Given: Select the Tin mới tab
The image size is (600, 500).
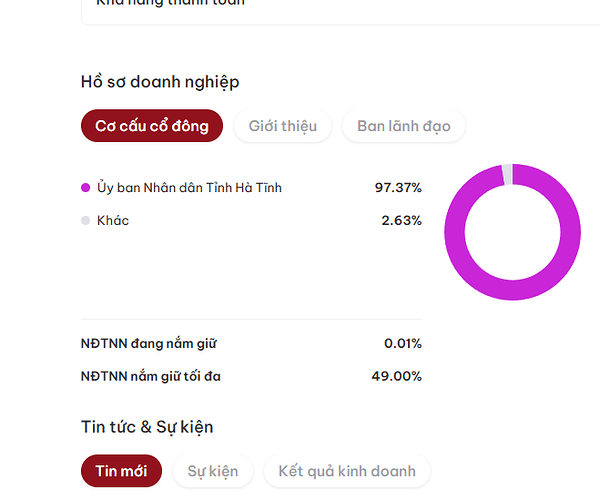Looking at the screenshot, I should 121,471.
